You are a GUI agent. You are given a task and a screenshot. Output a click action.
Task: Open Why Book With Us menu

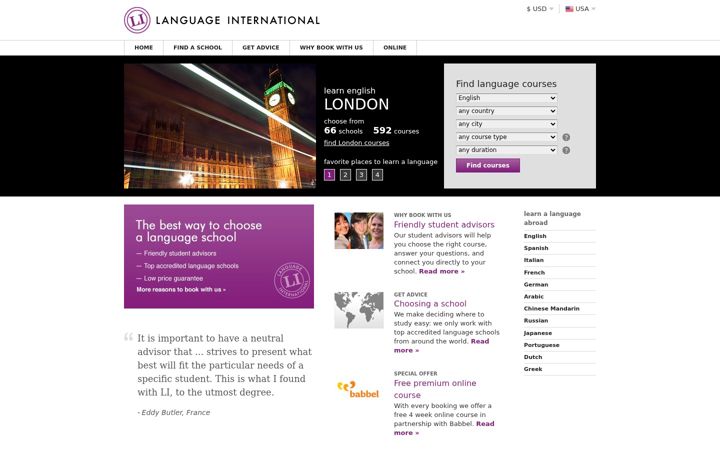click(331, 48)
